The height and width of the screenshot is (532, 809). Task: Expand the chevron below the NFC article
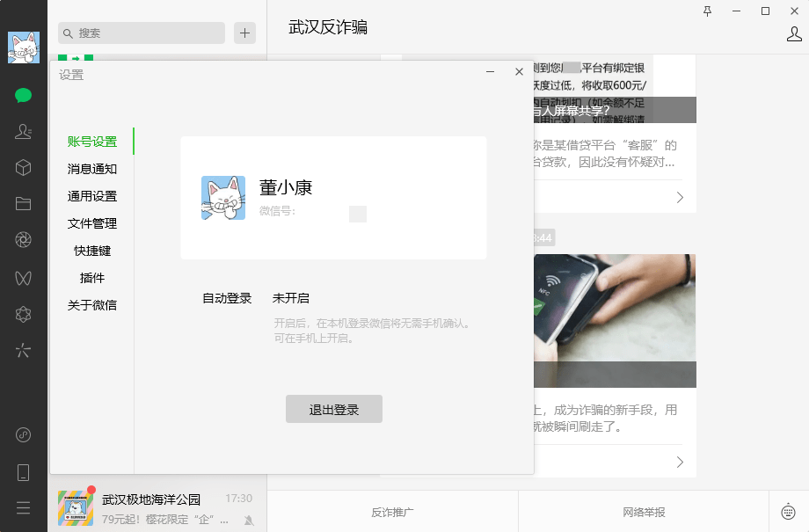(679, 461)
